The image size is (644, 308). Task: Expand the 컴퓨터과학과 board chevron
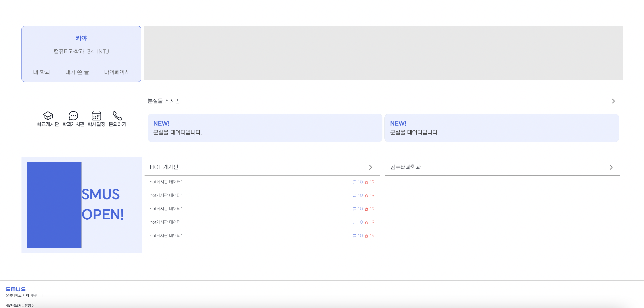point(611,167)
